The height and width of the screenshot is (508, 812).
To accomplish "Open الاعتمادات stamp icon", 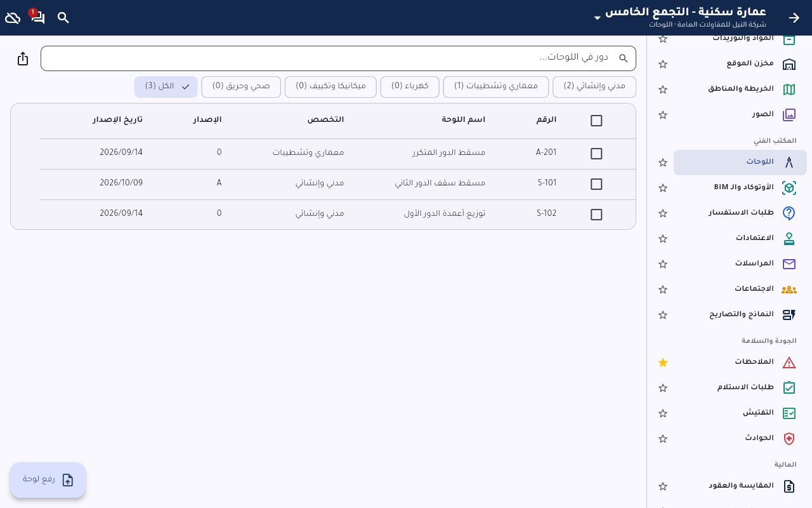I will pos(789,239).
